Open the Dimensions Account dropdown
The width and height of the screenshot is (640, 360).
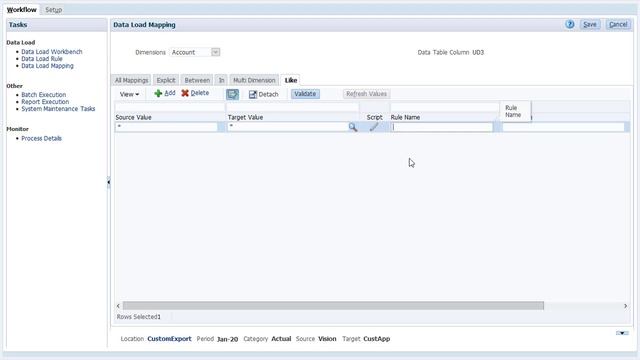(216, 52)
